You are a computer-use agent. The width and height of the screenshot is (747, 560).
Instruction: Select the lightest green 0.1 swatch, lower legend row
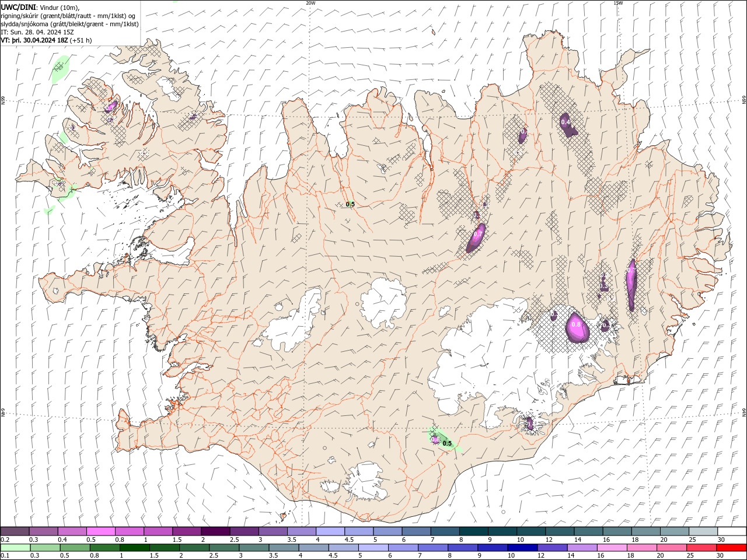click(15, 548)
